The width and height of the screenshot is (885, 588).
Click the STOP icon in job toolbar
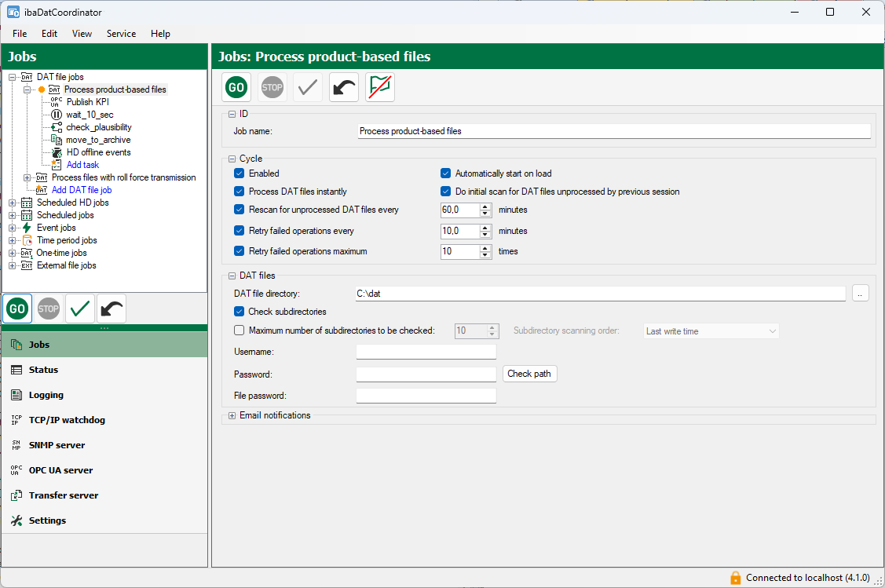[x=272, y=87]
